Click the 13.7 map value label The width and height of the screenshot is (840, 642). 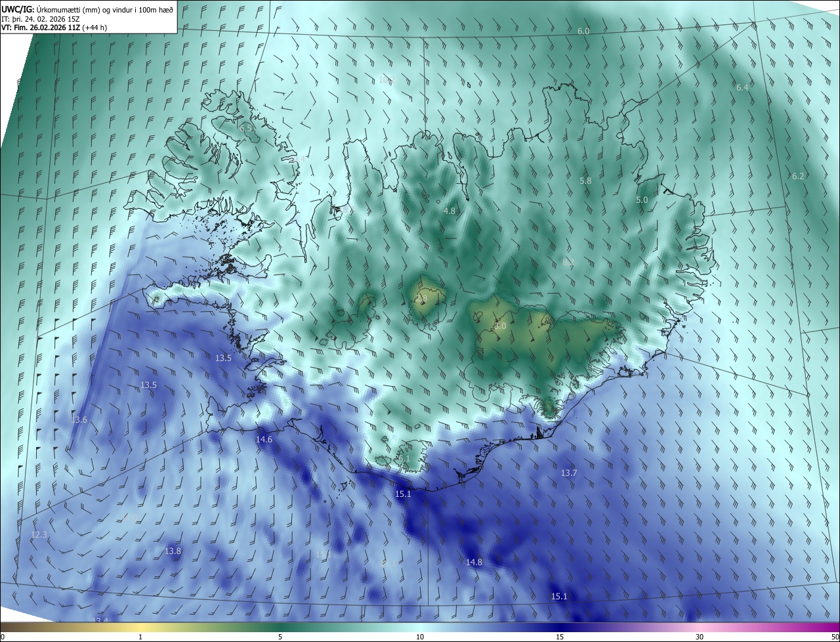[x=569, y=473]
